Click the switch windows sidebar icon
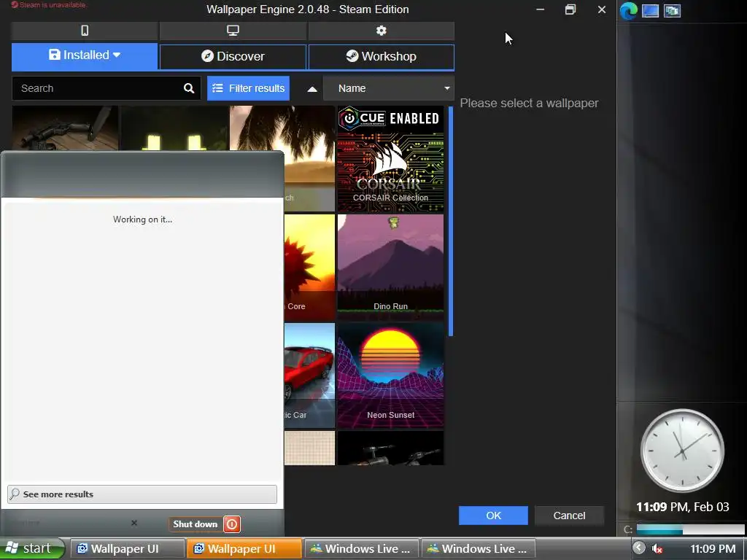The height and width of the screenshot is (560, 747). tap(672, 10)
